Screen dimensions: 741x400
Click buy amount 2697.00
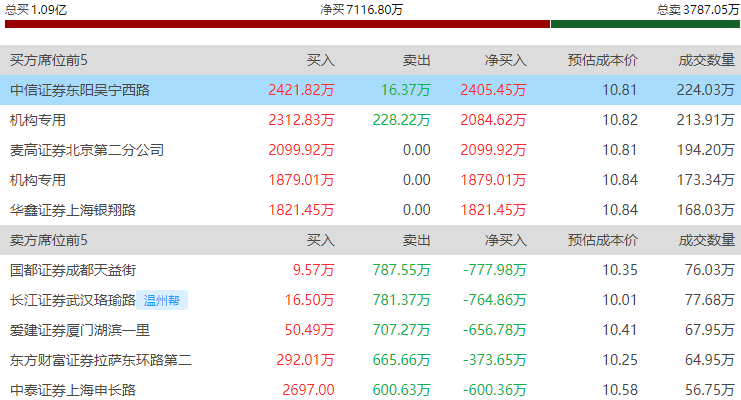(x=308, y=390)
